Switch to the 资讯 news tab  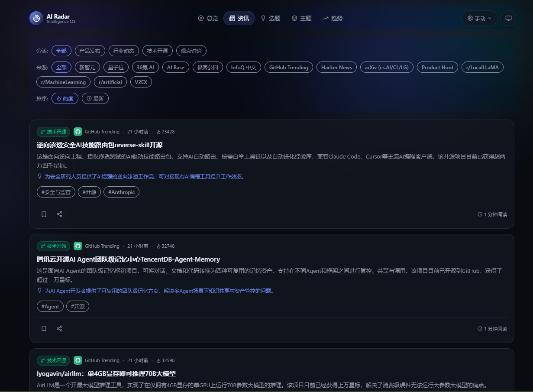[x=239, y=18]
